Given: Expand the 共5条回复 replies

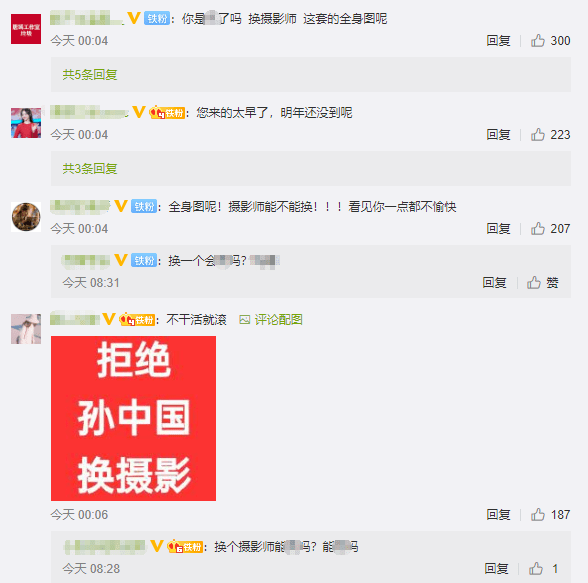Looking at the screenshot, I should coord(90,75).
